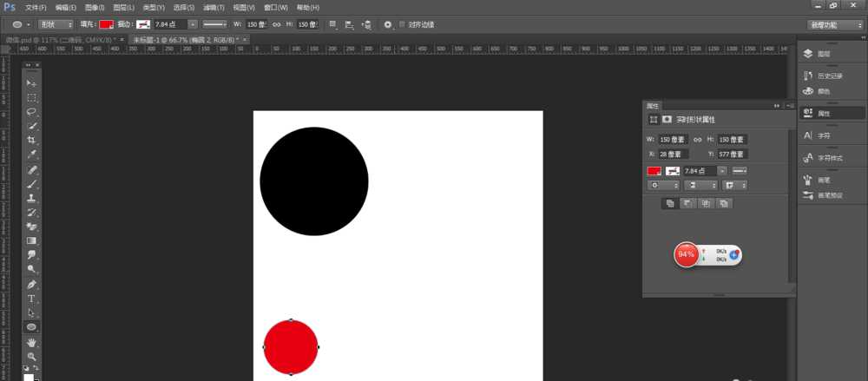This screenshot has width=868, height=381.
Task: Toggle the width-height link in options bar
Action: pyautogui.click(x=277, y=25)
